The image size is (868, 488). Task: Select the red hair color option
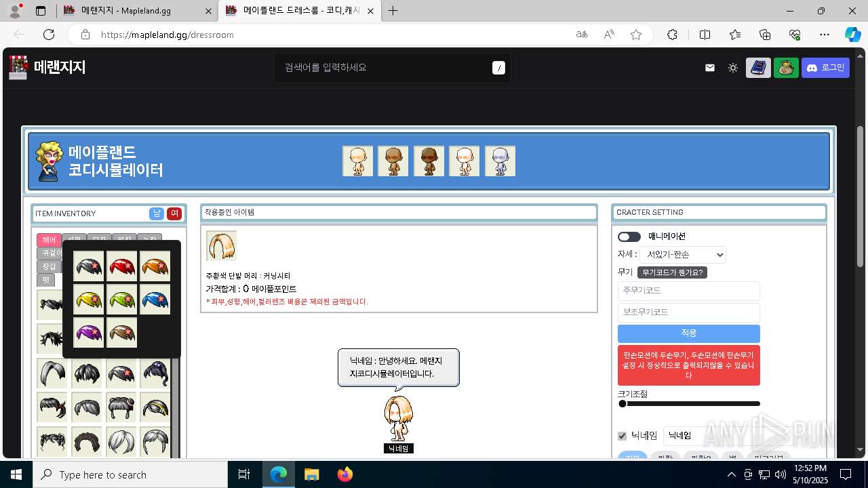tap(121, 266)
